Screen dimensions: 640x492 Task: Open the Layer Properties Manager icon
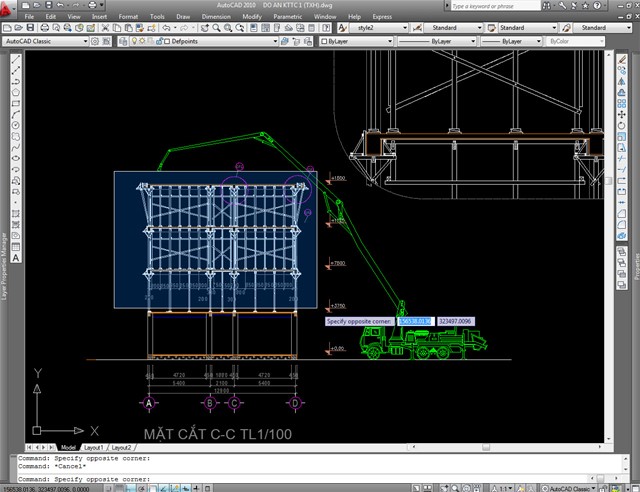(123, 41)
